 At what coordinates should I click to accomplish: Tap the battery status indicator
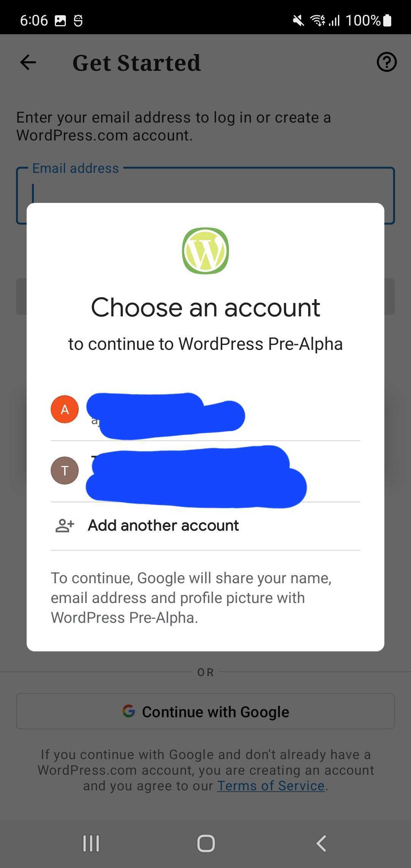tap(387, 20)
